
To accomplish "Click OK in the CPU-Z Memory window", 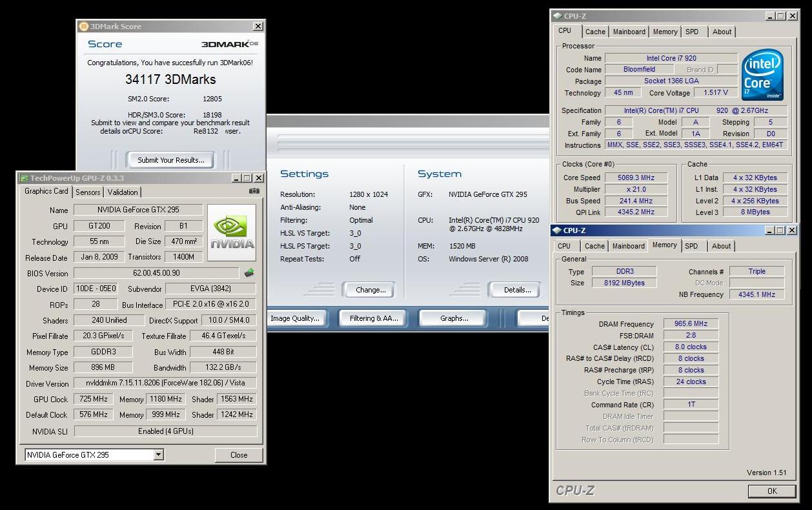I will click(x=772, y=491).
